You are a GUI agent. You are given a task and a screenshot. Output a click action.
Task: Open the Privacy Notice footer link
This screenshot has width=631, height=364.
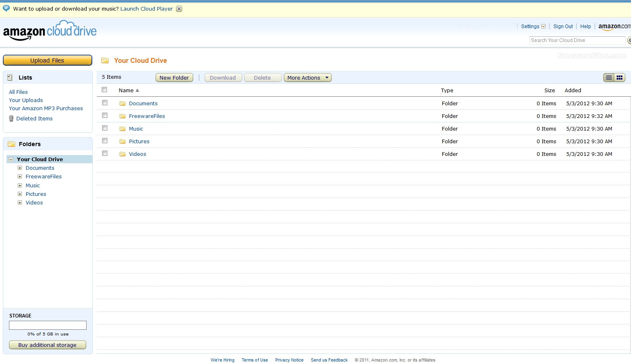click(289, 360)
